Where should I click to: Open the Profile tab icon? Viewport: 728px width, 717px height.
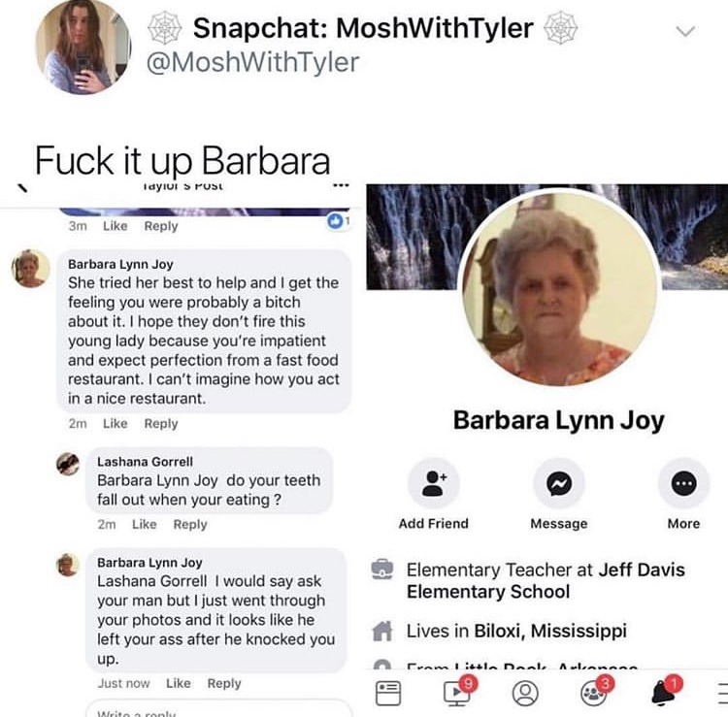(525, 693)
